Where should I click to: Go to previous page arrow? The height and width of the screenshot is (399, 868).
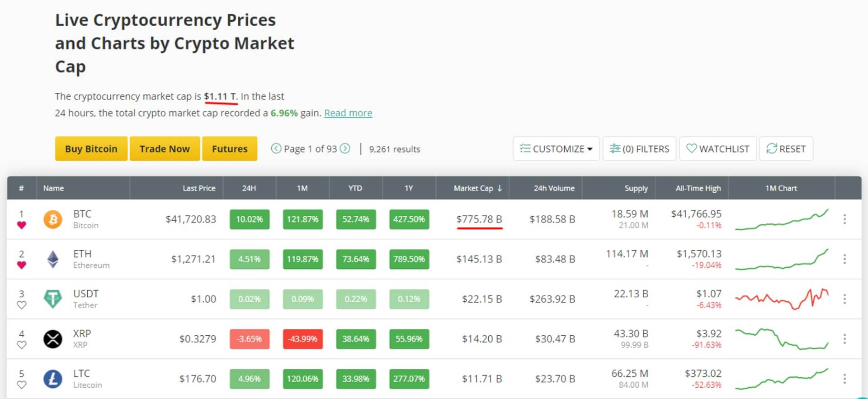pos(276,148)
